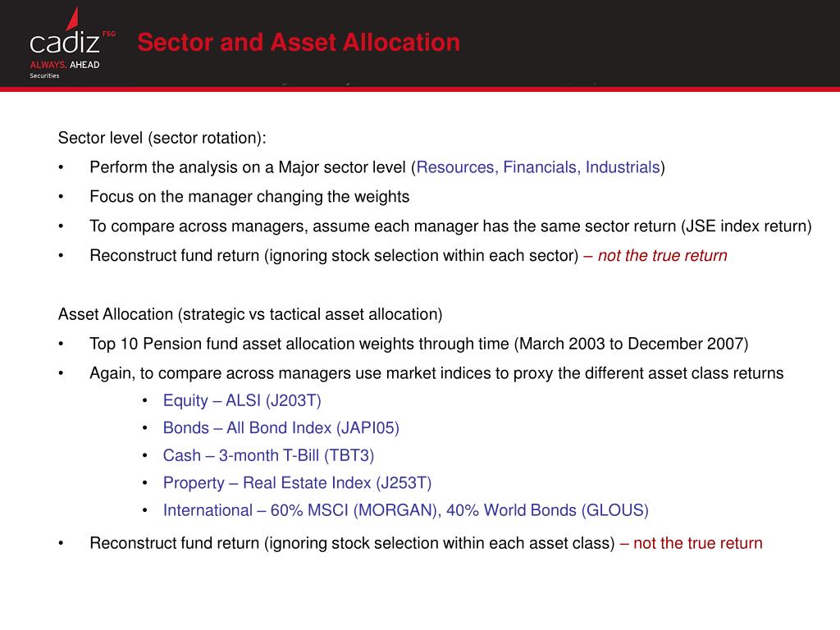The height and width of the screenshot is (630, 840).
Task: Select 'Reconstruct fund return (ignoring stock selection within each sector)'
Action: coord(334,256)
